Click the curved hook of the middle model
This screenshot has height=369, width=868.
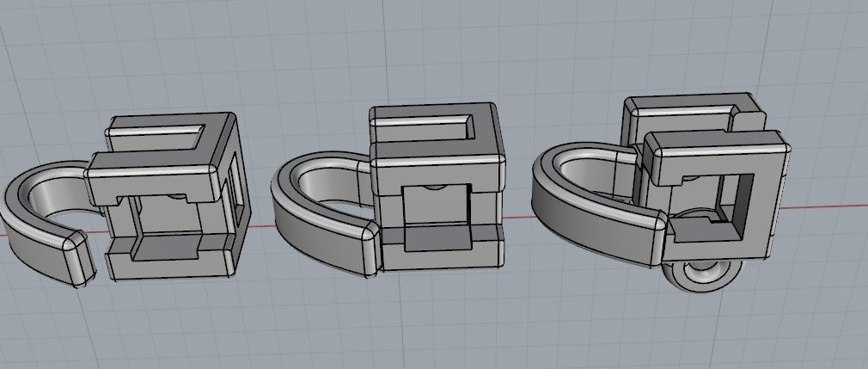[x=324, y=212]
